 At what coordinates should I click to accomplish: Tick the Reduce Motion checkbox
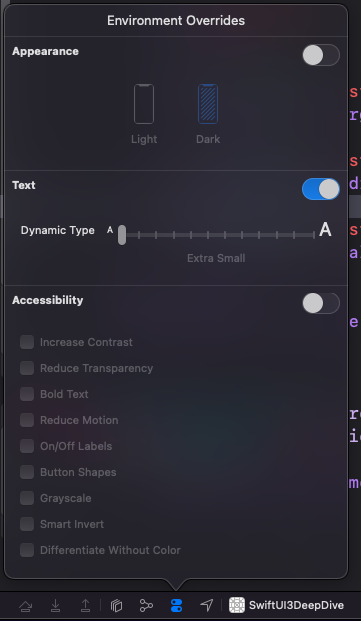pyautogui.click(x=27, y=420)
